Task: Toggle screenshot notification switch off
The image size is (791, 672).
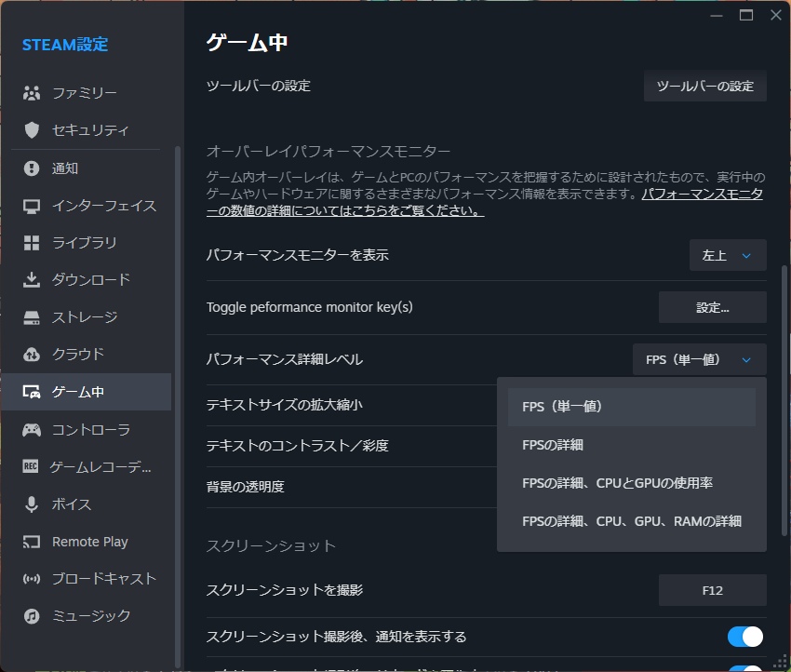Action: [745, 637]
